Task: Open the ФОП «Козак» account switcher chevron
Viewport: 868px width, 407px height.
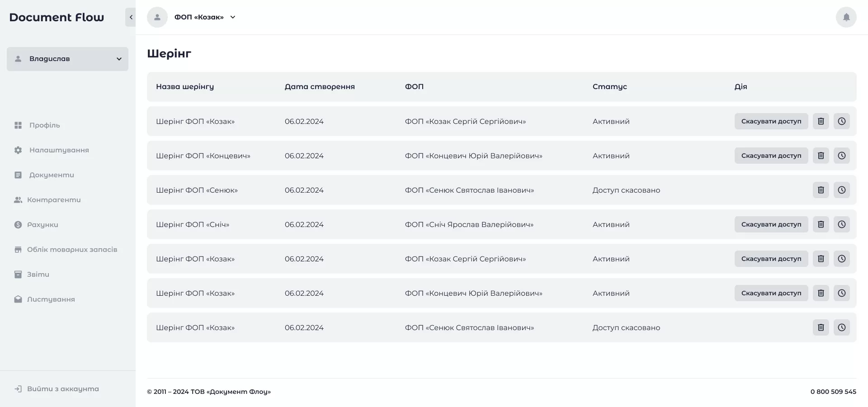Action: coord(233,17)
